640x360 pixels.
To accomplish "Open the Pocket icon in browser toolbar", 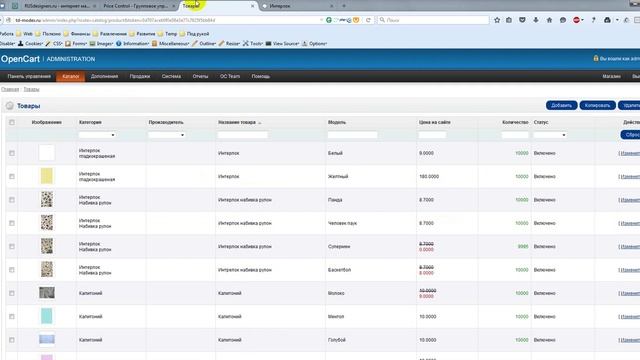I will pyautogui.click(x=522, y=20).
